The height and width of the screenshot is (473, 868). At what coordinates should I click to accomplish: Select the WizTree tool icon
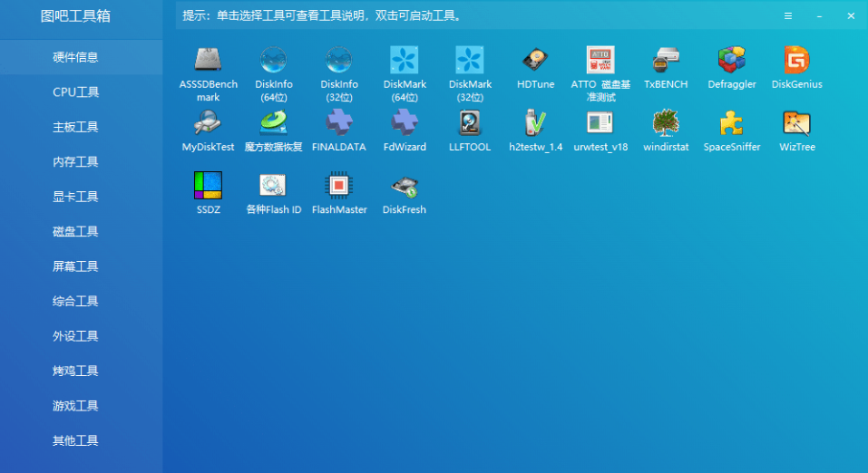coord(797,122)
